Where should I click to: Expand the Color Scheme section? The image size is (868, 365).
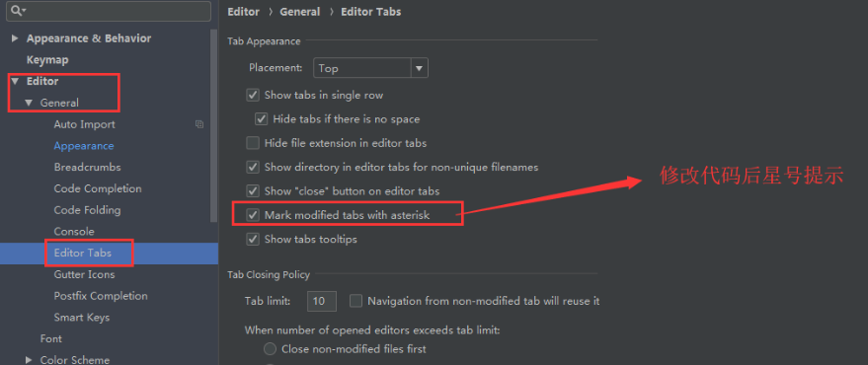pos(29,360)
